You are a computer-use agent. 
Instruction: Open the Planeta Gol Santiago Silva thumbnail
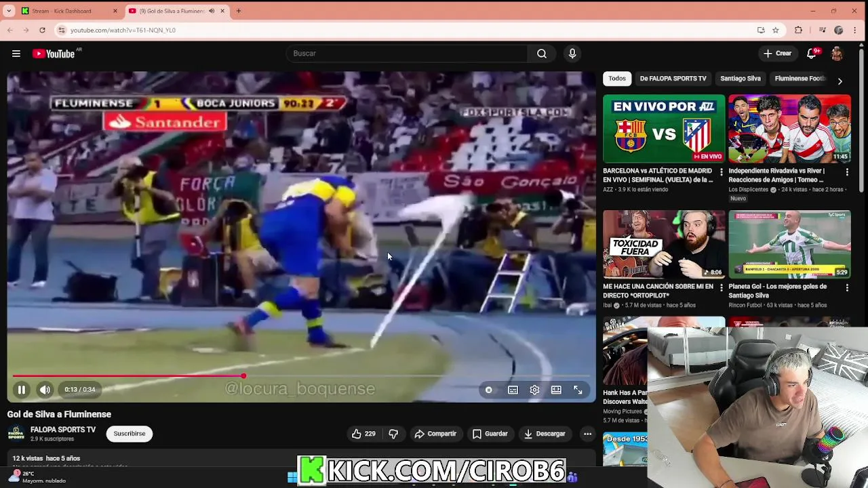pos(789,245)
